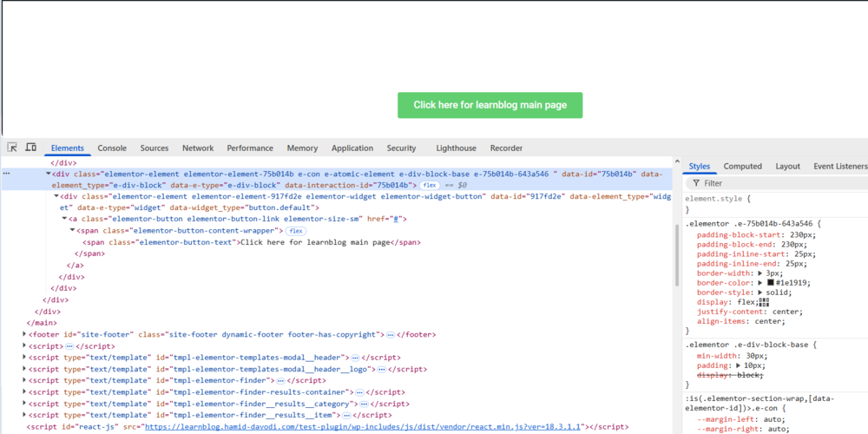The height and width of the screenshot is (434, 868).
Task: Expand the tmpl-elementor-finder__results__item script node
Action: tap(23, 415)
